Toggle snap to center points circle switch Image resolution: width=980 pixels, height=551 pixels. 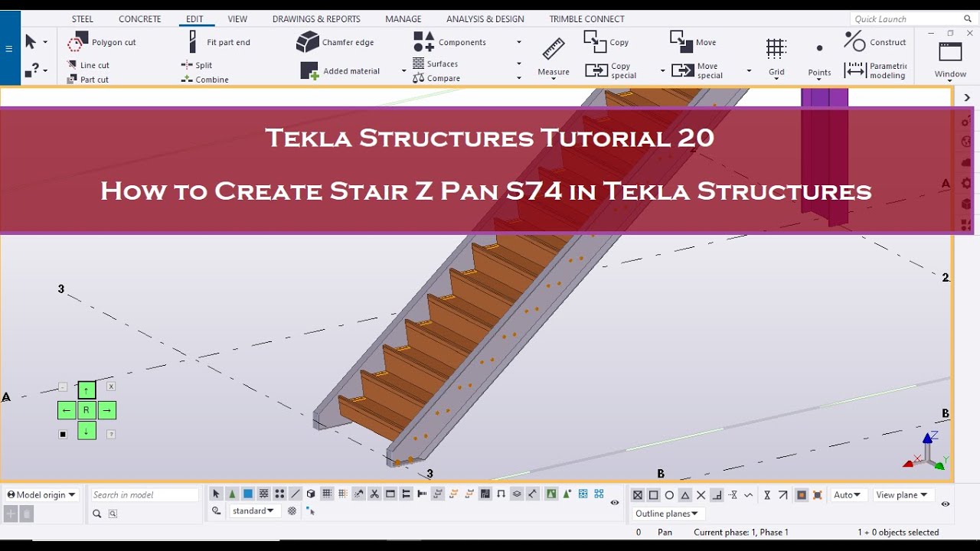coord(669,495)
